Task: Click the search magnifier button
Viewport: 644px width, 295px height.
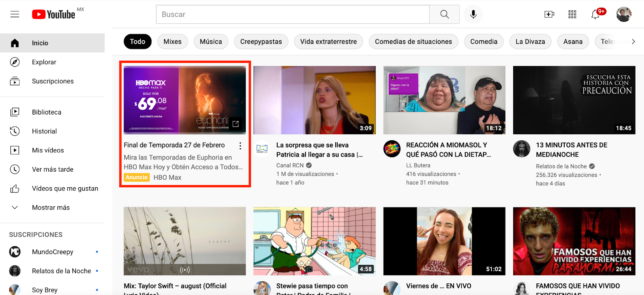Action: [444, 14]
